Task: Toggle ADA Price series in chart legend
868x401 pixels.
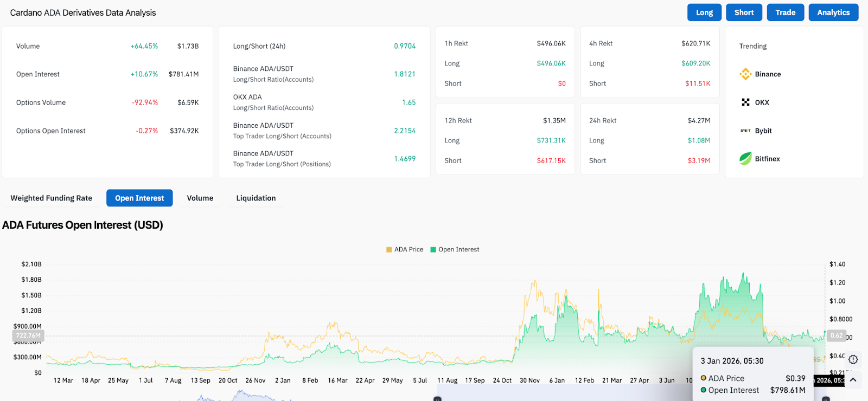Action: [405, 250]
